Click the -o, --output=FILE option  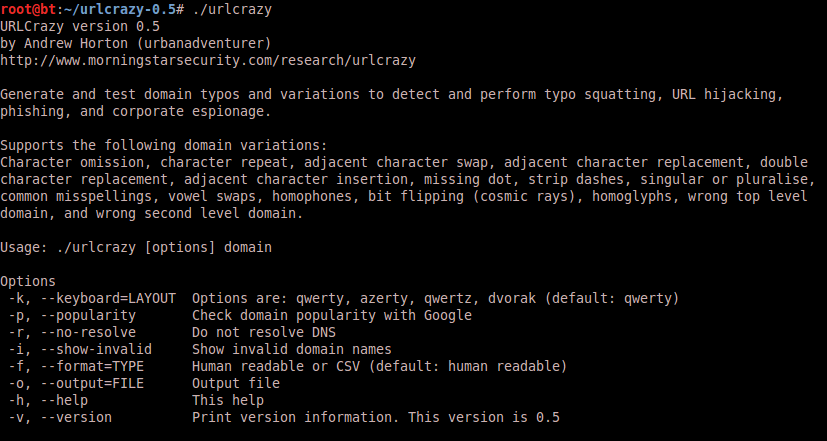pos(76,384)
